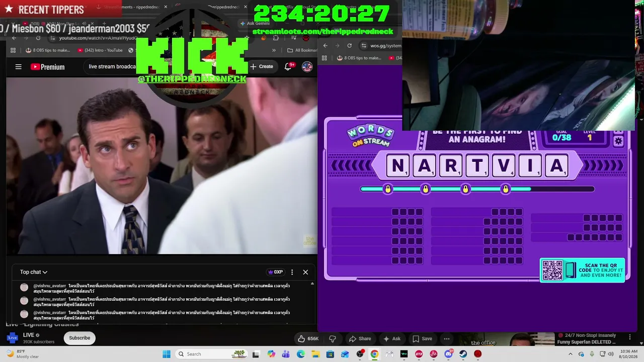The width and height of the screenshot is (644, 362).
Task: Click the Subscribe button
Action: pos(79,338)
